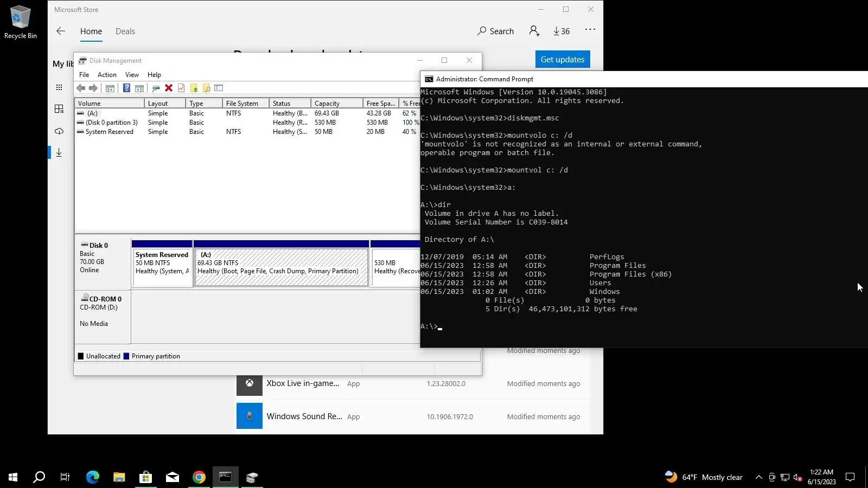
Task: Open the Action Center notifications button
Action: coord(850,477)
